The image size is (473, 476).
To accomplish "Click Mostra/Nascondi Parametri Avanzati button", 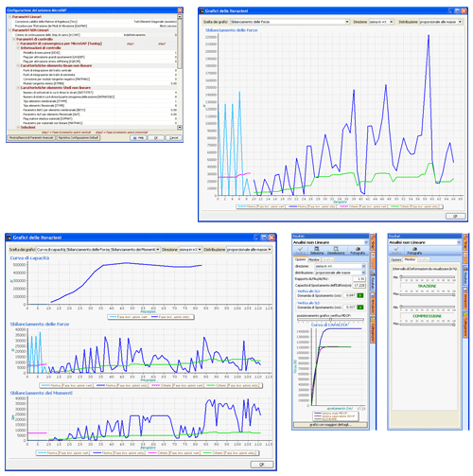I will 31,138.
